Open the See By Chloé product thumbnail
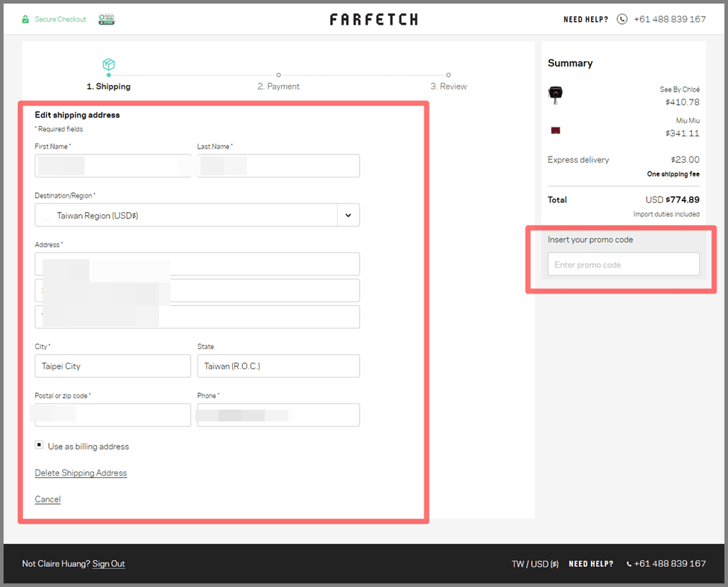 pyautogui.click(x=555, y=94)
